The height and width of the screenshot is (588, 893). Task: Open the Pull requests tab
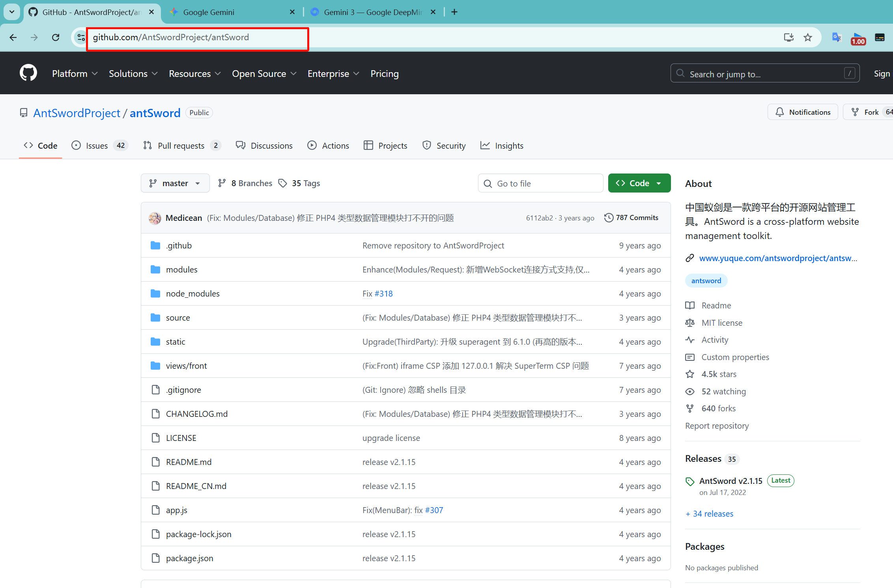click(x=181, y=146)
